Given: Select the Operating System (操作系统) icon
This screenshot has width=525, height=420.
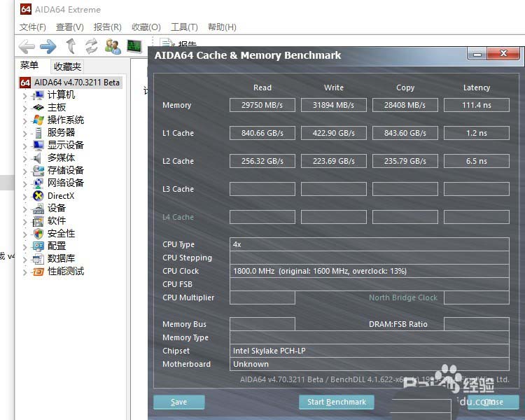Looking at the screenshot, I should pyautogui.click(x=38, y=120).
